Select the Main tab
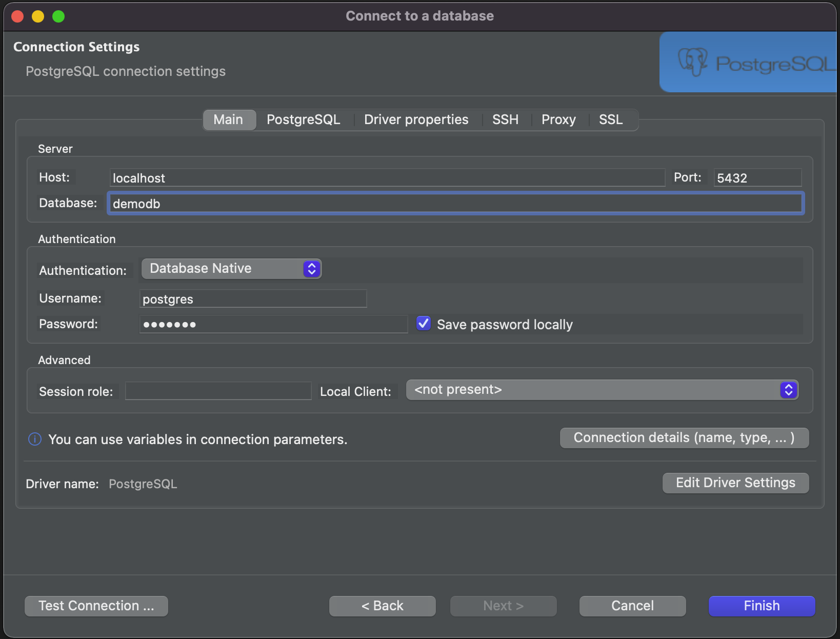840x639 pixels. 228,120
